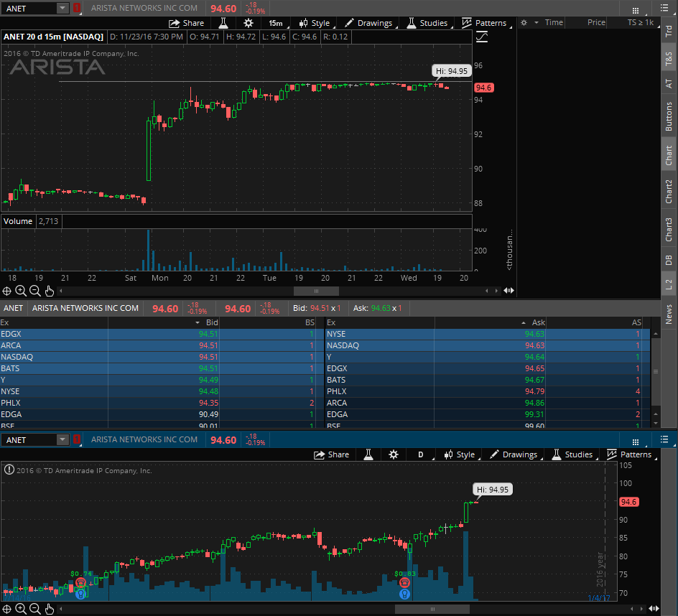The height and width of the screenshot is (616, 678).
Task: Click drawing tool icon below Patterns
Action: click(482, 37)
